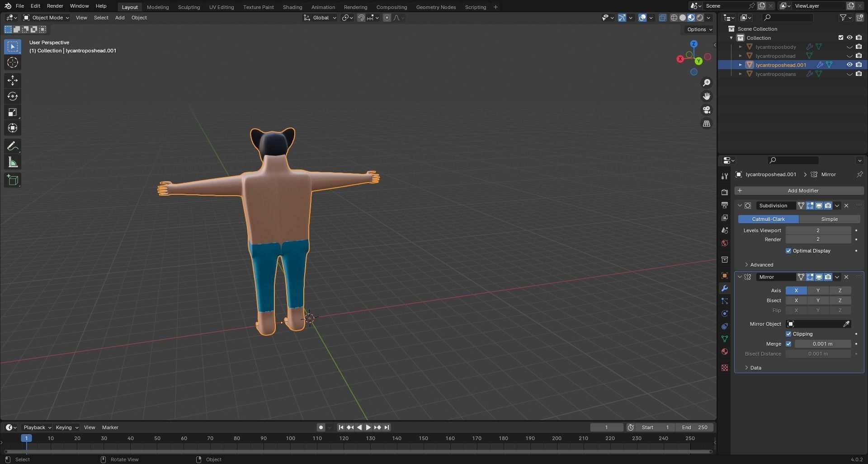
Task: Jump to the timeline end frame
Action: (x=387, y=427)
